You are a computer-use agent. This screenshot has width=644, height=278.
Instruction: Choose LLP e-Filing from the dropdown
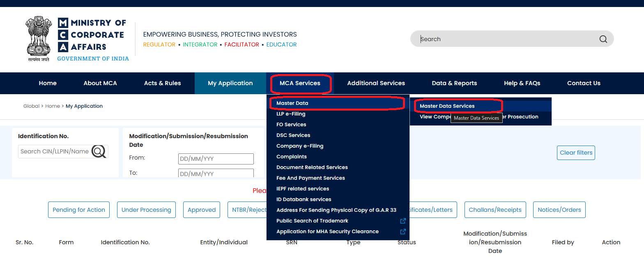[291, 114]
